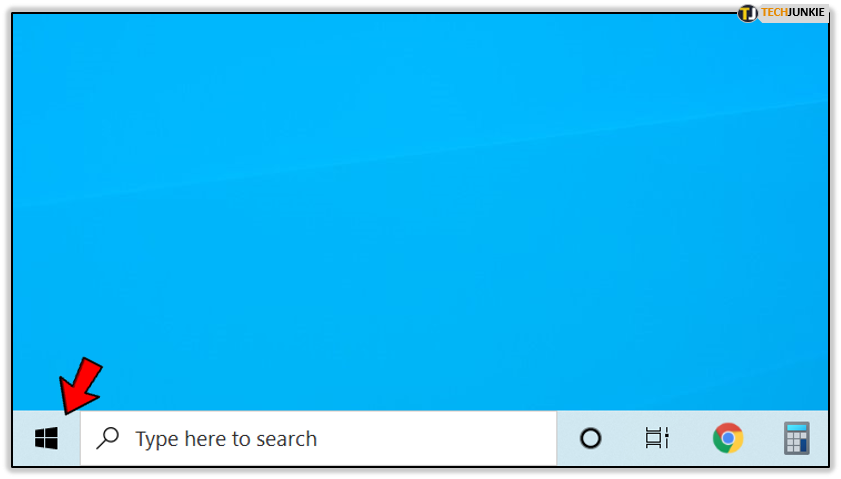Click taskbar gap between Chrome and Calculator
This screenshot has width=841, height=479.
coord(764,438)
